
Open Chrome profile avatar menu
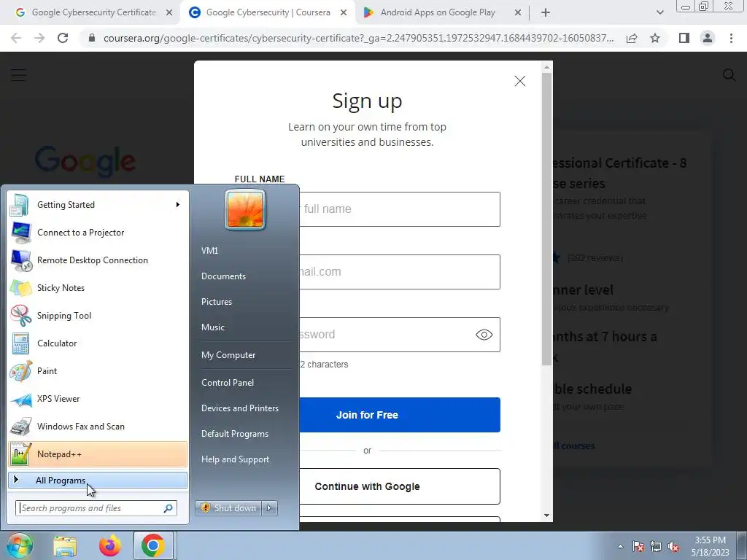[708, 38]
